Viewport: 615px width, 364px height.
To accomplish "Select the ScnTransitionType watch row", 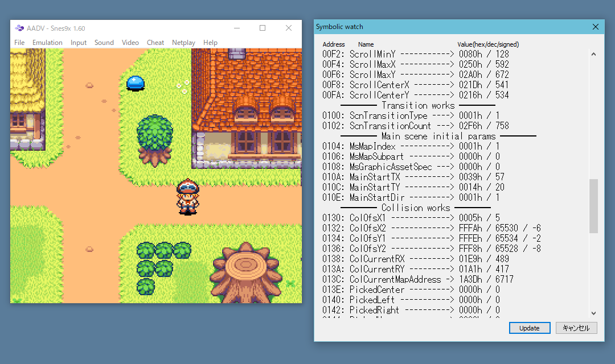I will pos(411,115).
